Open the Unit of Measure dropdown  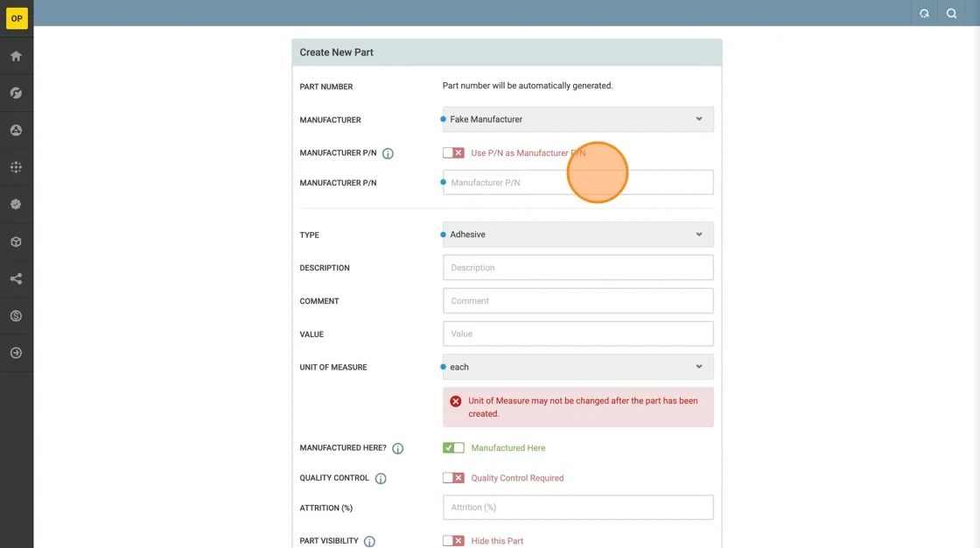[x=577, y=367]
